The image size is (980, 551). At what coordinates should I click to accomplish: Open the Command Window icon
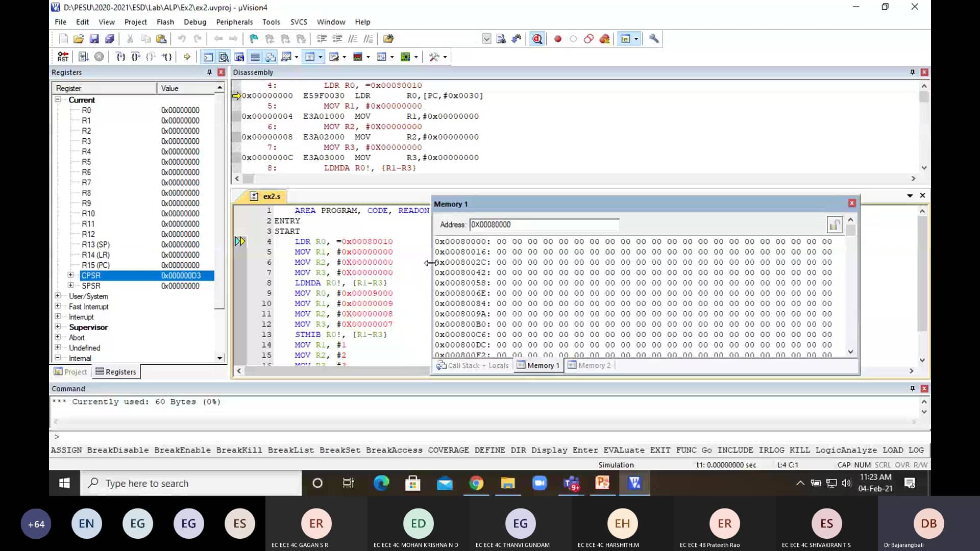point(208,57)
